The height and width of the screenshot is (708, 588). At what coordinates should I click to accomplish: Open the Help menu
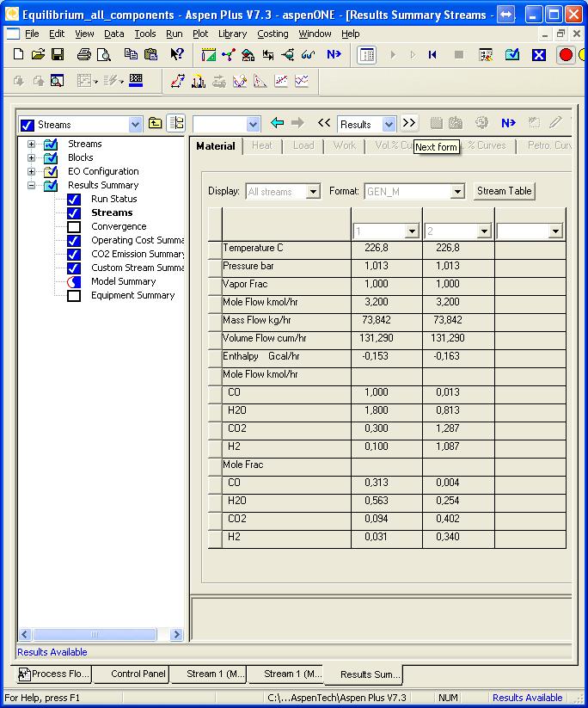point(350,34)
